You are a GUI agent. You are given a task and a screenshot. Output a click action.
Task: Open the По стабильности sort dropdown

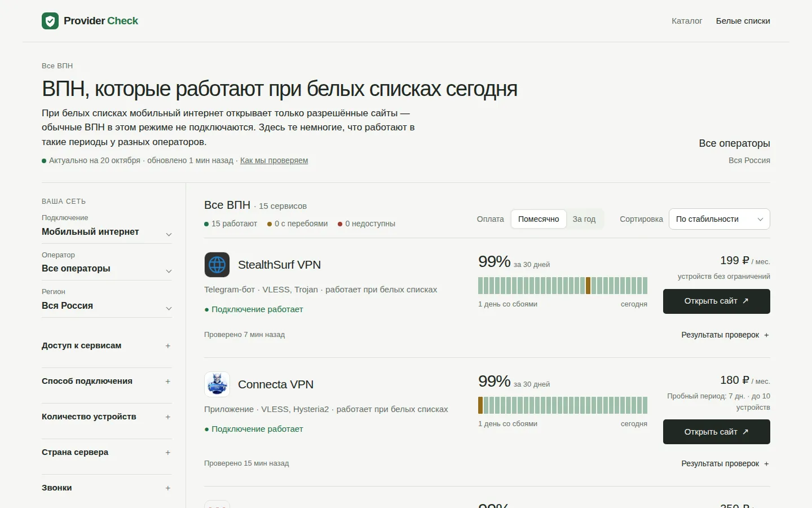[719, 219]
